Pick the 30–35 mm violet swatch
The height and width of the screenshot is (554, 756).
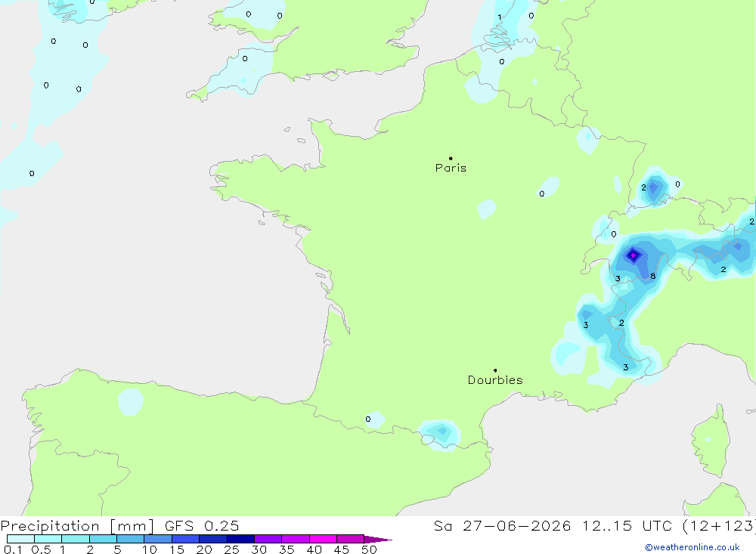click(x=268, y=539)
